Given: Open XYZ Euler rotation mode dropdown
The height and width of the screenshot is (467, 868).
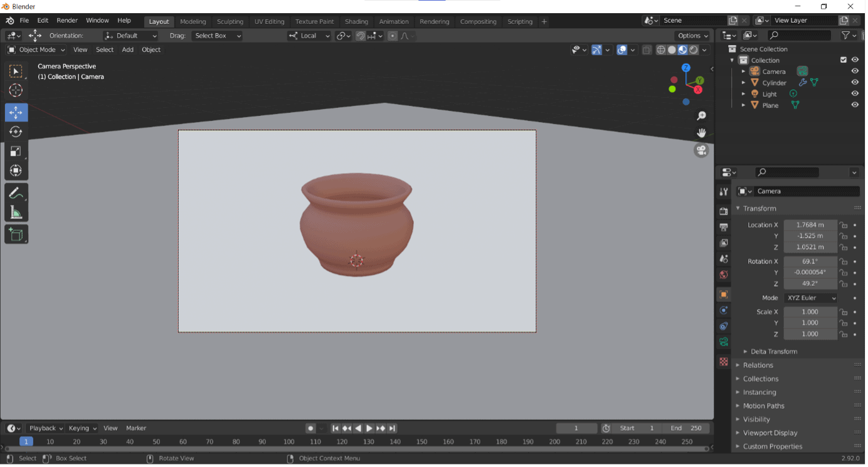Looking at the screenshot, I should click(811, 298).
